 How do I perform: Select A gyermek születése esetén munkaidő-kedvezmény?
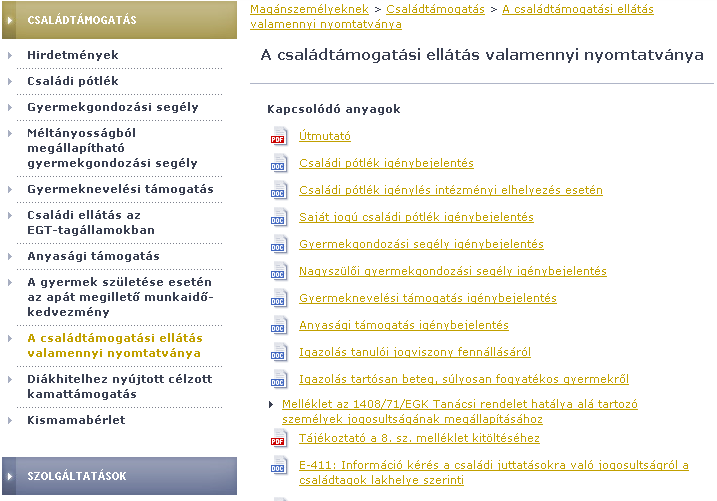click(120, 297)
